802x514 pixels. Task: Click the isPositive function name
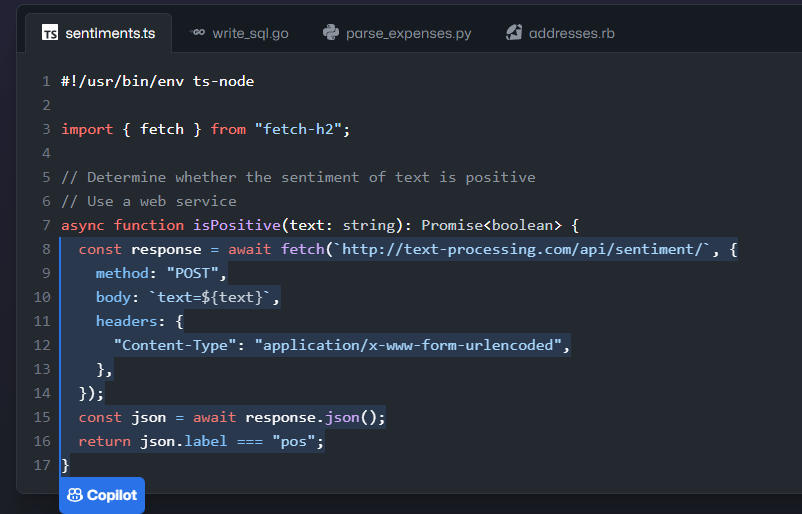tap(237, 226)
